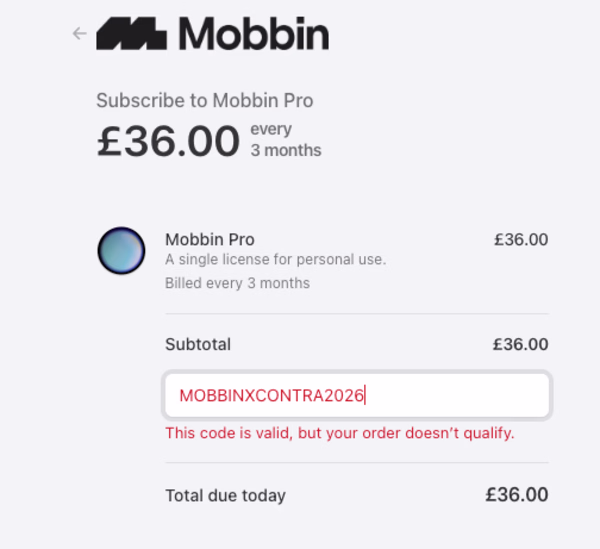The width and height of the screenshot is (600, 549).
Task: Click the "Mobbin Pro" product name
Action: [209, 239]
